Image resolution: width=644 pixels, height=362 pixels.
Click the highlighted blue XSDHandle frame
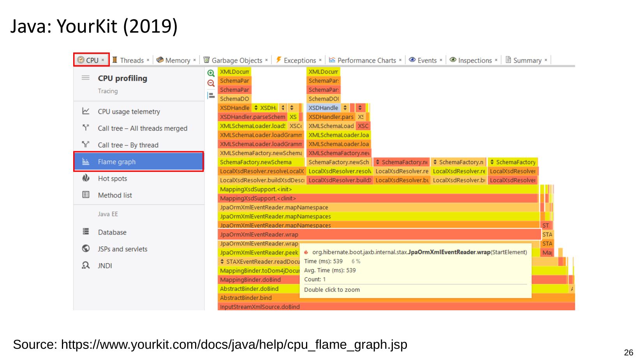323,108
